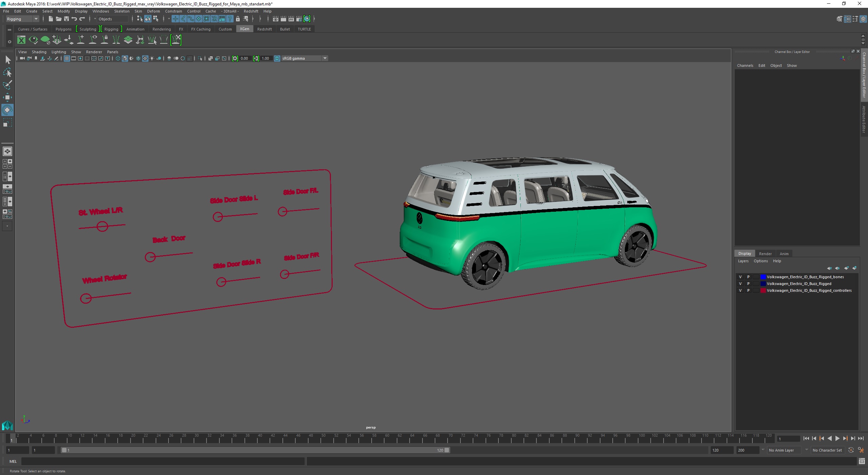Click red color swatch of controllers layer
Image resolution: width=868 pixels, height=475 pixels.
pyautogui.click(x=763, y=290)
